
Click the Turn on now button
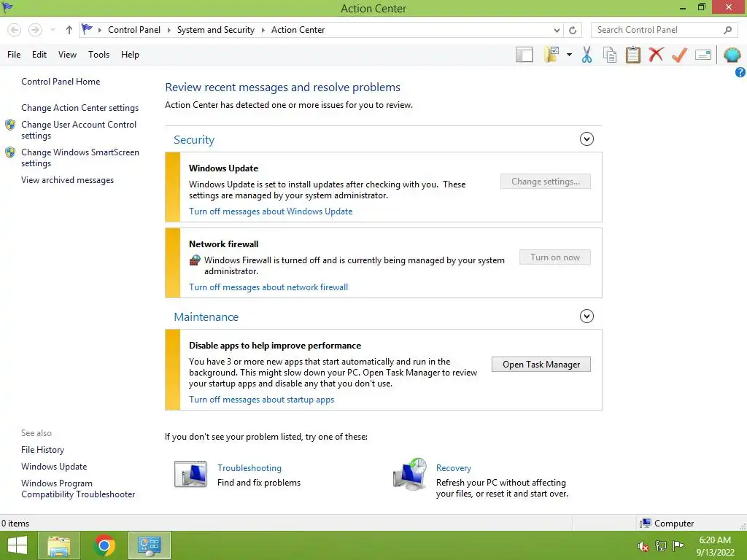tap(555, 257)
